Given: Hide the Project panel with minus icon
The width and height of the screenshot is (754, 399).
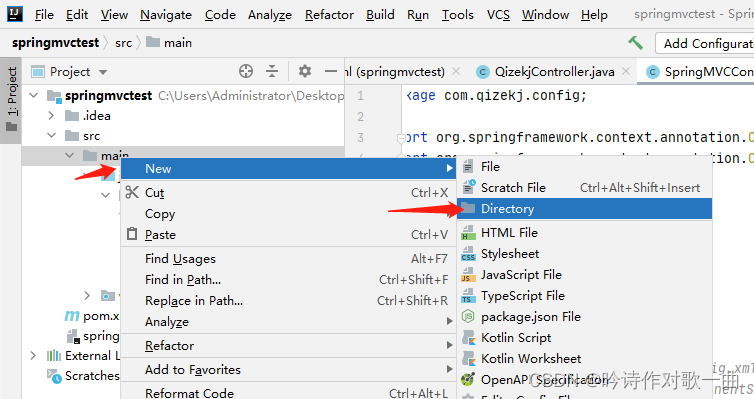Looking at the screenshot, I should point(331,72).
